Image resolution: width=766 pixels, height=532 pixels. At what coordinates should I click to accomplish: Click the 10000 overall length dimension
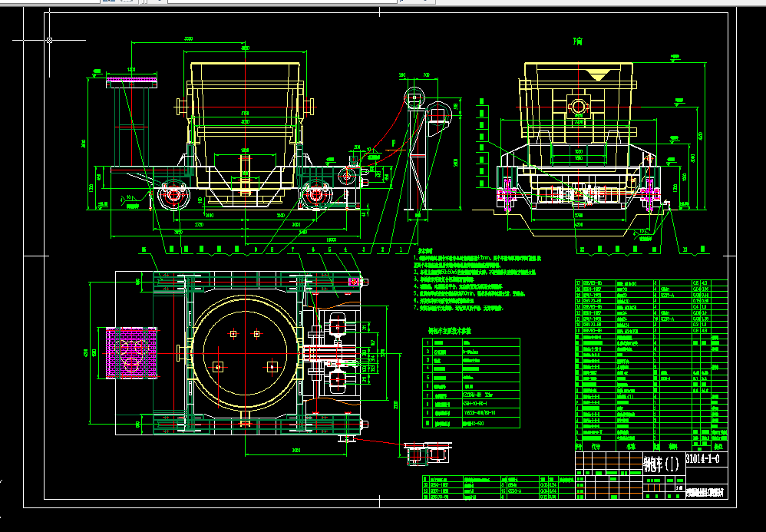[x=332, y=240]
